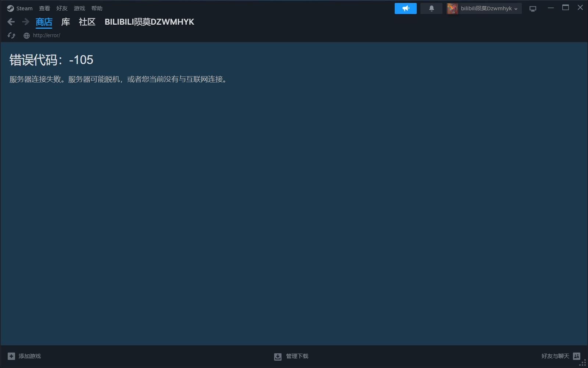588x368 pixels.
Task: Enter Big Picture mode via monitor icon
Action: pyautogui.click(x=533, y=8)
